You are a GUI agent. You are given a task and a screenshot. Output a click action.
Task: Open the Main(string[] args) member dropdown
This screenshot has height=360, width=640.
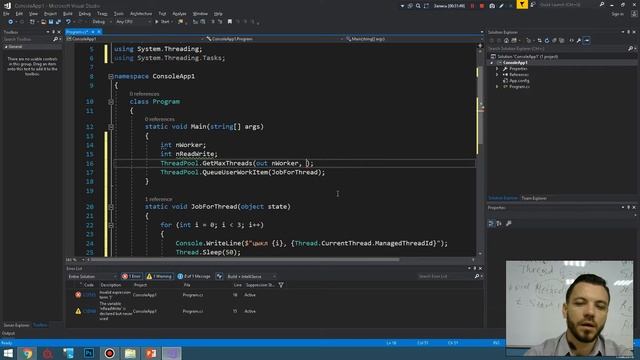click(x=413, y=39)
